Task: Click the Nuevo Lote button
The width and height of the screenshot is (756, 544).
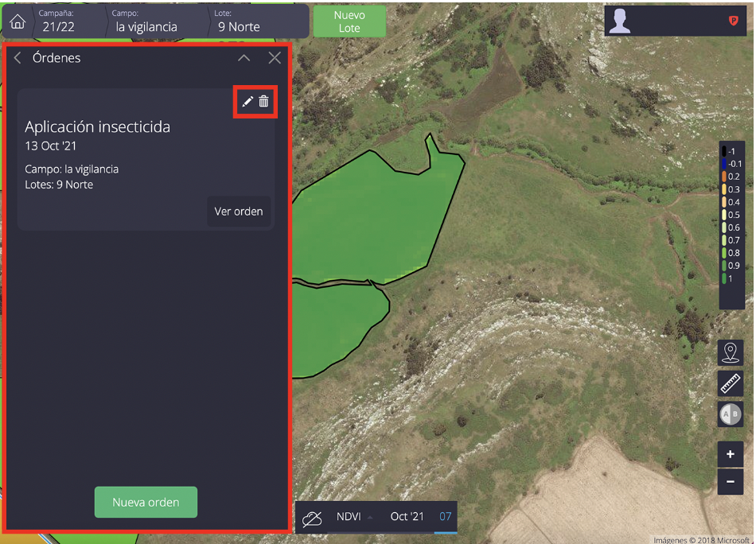Action: tap(349, 21)
